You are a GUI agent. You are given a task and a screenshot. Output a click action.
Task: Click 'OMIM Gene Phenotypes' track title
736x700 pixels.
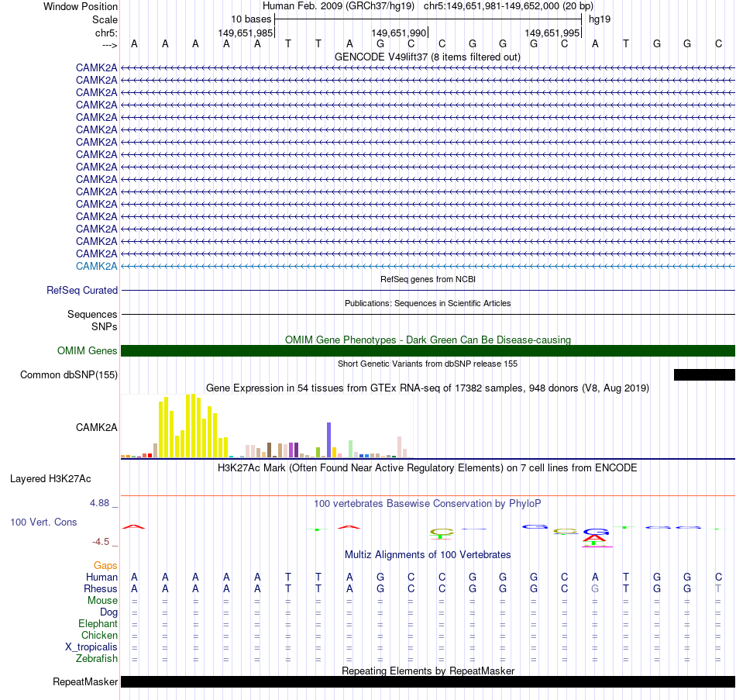(428, 340)
